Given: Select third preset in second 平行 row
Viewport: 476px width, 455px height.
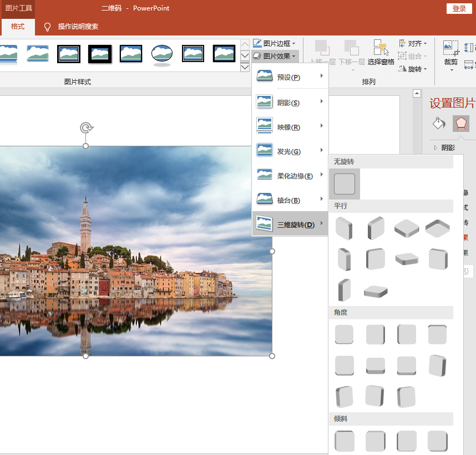Looking at the screenshot, I should 407,259.
